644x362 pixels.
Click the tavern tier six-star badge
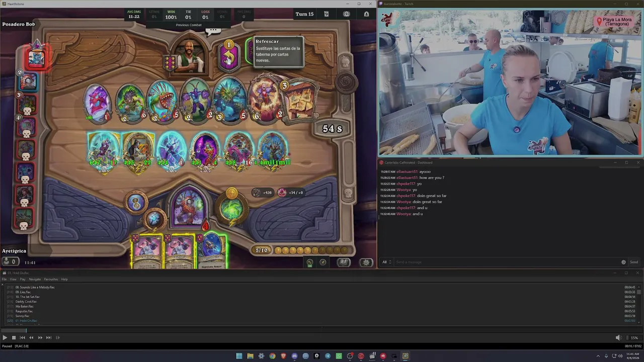coord(170,62)
